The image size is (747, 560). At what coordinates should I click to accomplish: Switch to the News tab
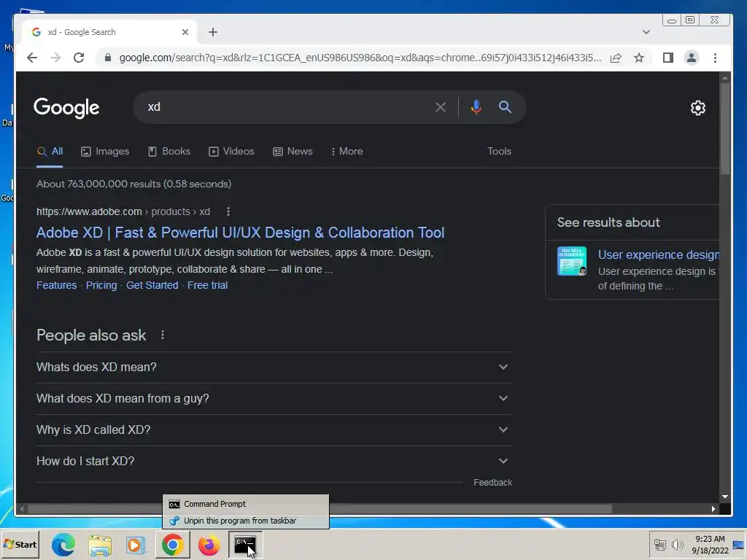pyautogui.click(x=293, y=152)
